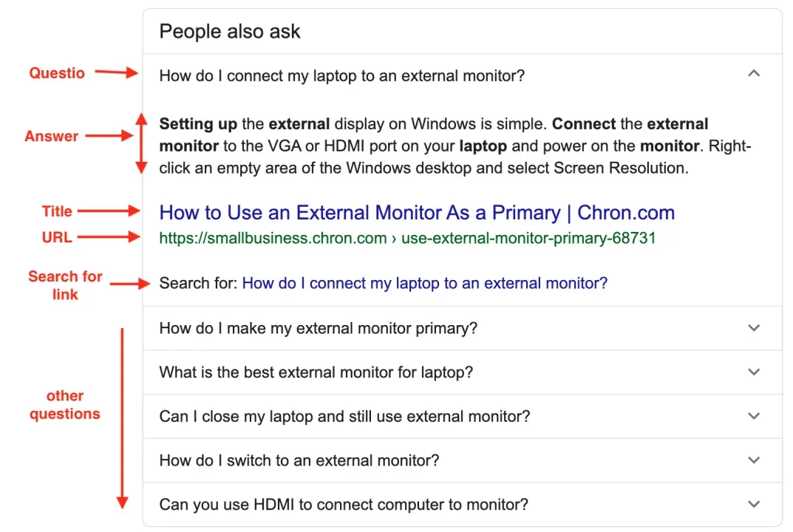Follow the blue 'Search for' question link
Image resolution: width=793 pixels, height=532 pixels.
424,283
